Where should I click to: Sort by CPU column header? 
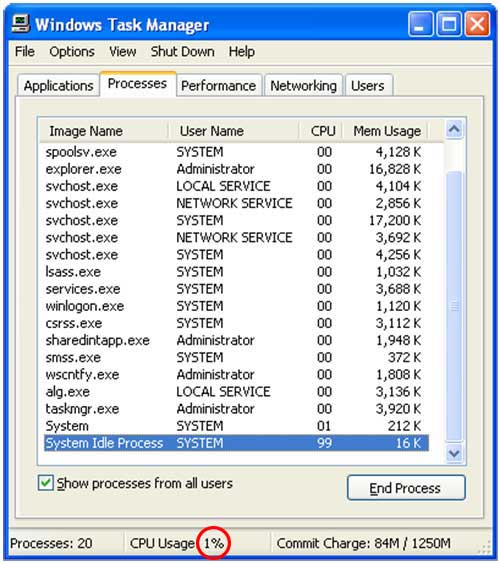coord(321,131)
